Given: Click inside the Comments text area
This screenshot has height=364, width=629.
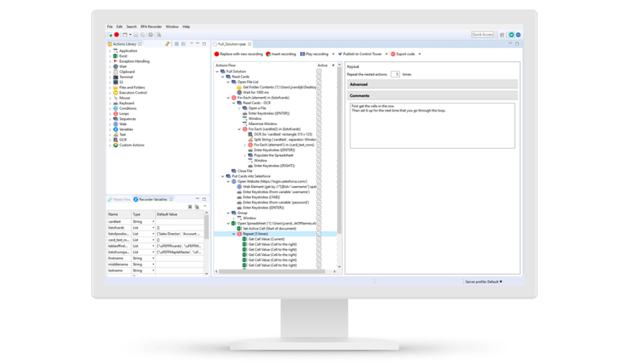Looking at the screenshot, I should pos(432,126).
